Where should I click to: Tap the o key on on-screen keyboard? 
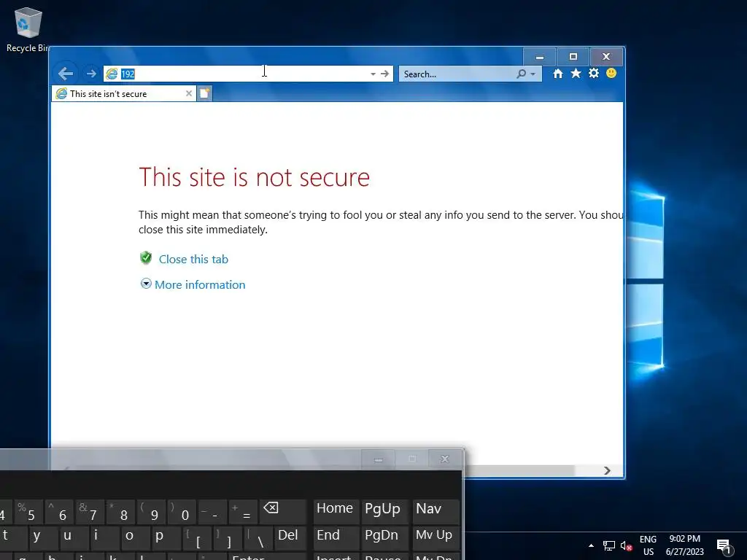click(x=135, y=537)
